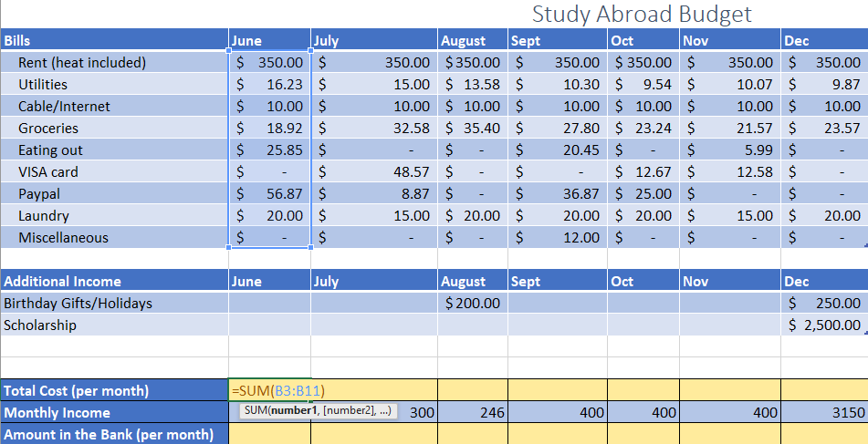This screenshot has width=868, height=444.
Task: Select the Oct Utilities value 9.54
Action: click(x=643, y=84)
